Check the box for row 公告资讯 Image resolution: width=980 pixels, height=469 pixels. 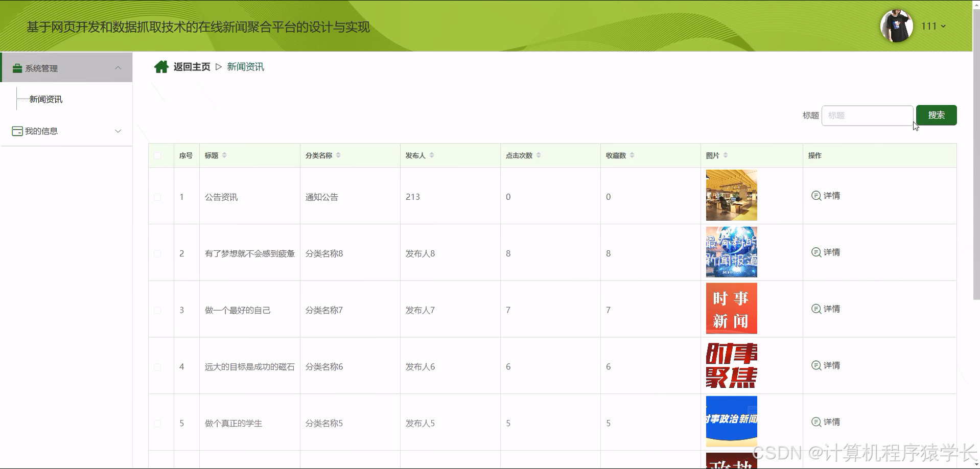coord(157,197)
